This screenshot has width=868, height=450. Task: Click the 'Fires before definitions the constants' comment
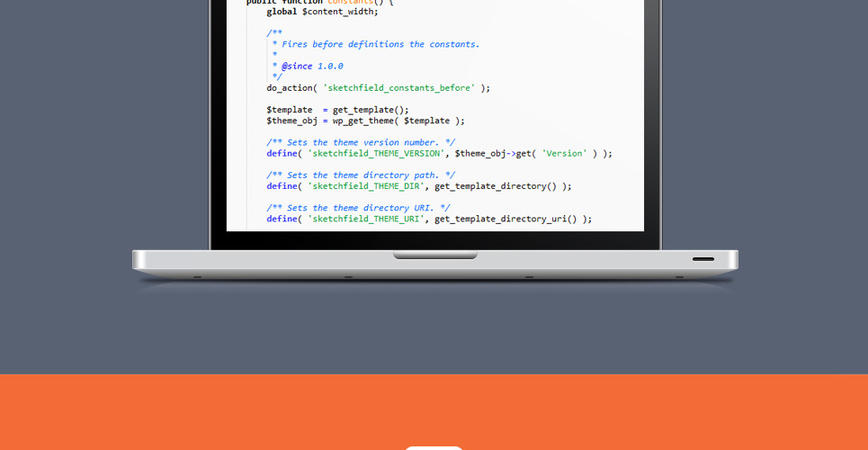click(x=380, y=44)
